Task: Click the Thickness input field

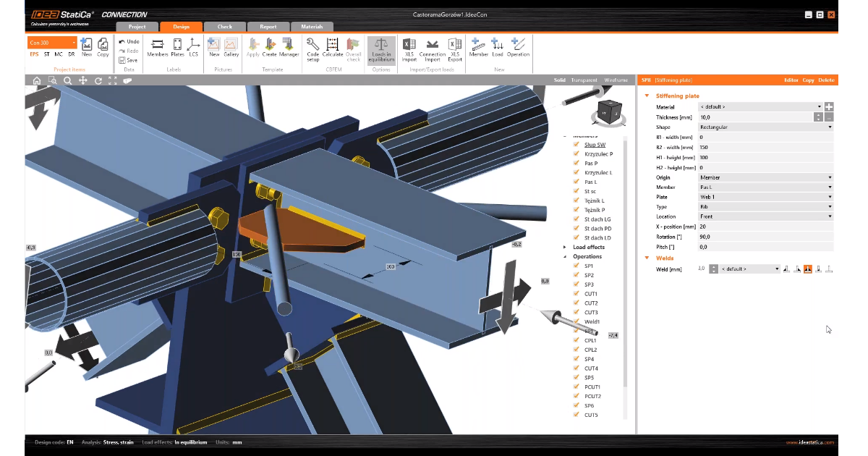Action: 756,117
